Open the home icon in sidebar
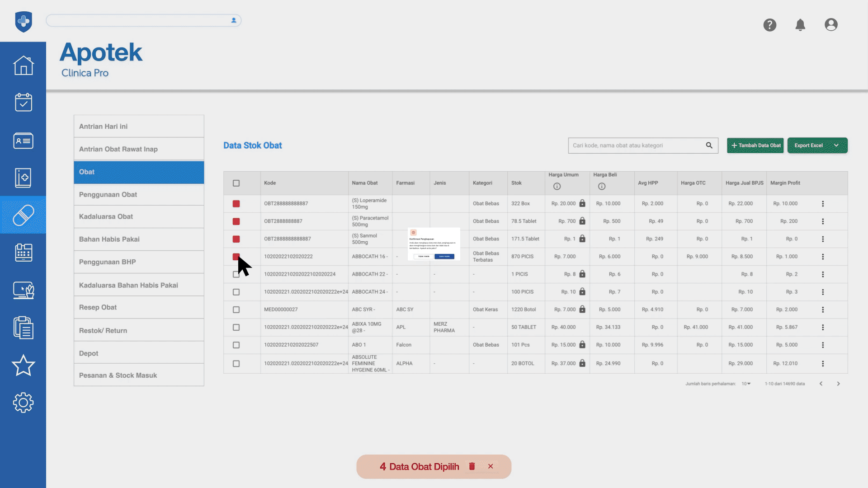This screenshot has height=488, width=868. pyautogui.click(x=23, y=66)
